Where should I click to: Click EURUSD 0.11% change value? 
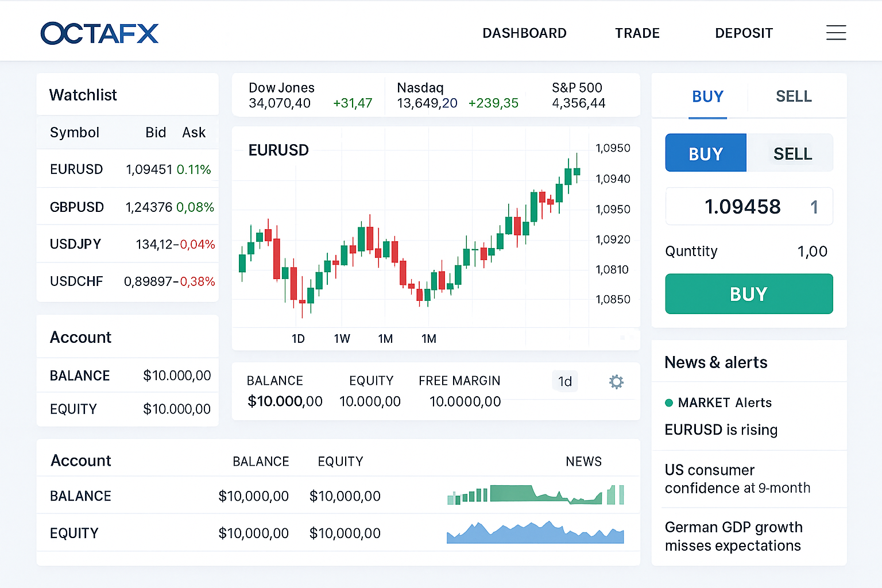coord(194,170)
